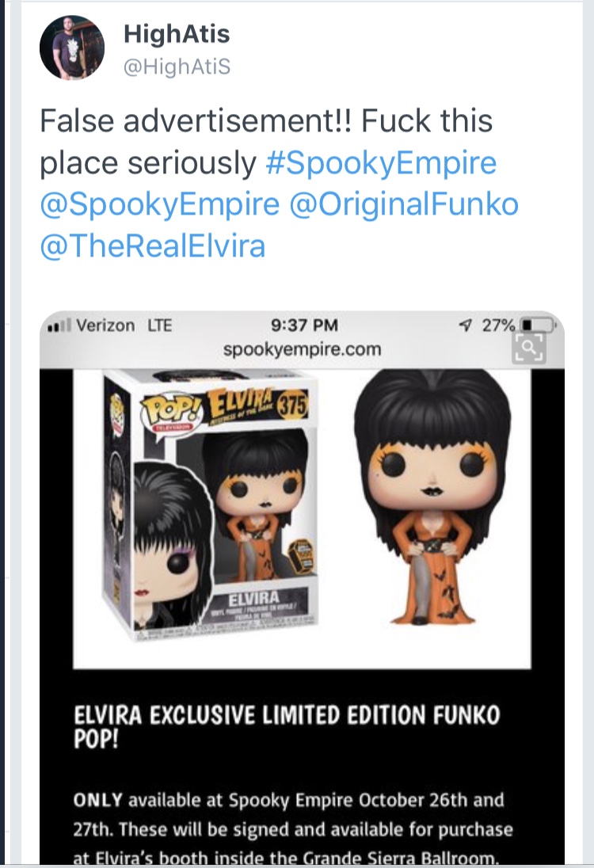Open HighAtis profile avatar picture
Screen dimensions: 594x868
(x=72, y=48)
